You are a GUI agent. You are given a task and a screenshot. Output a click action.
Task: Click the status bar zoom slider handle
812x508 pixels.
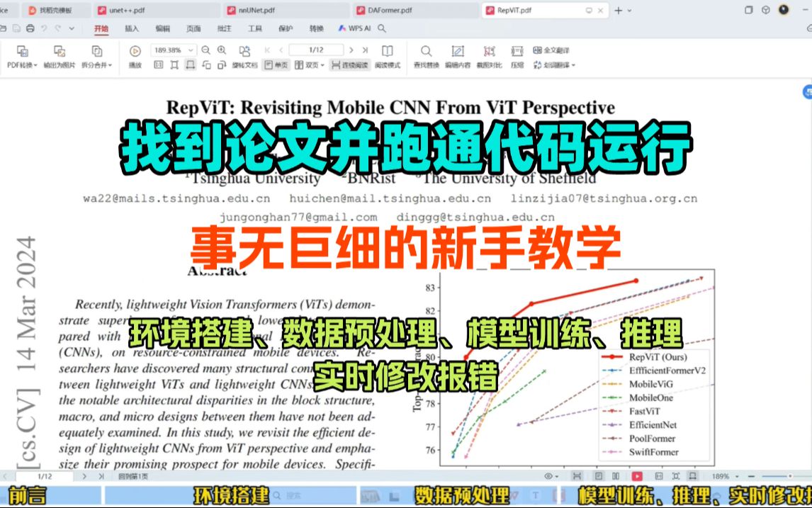(790, 476)
